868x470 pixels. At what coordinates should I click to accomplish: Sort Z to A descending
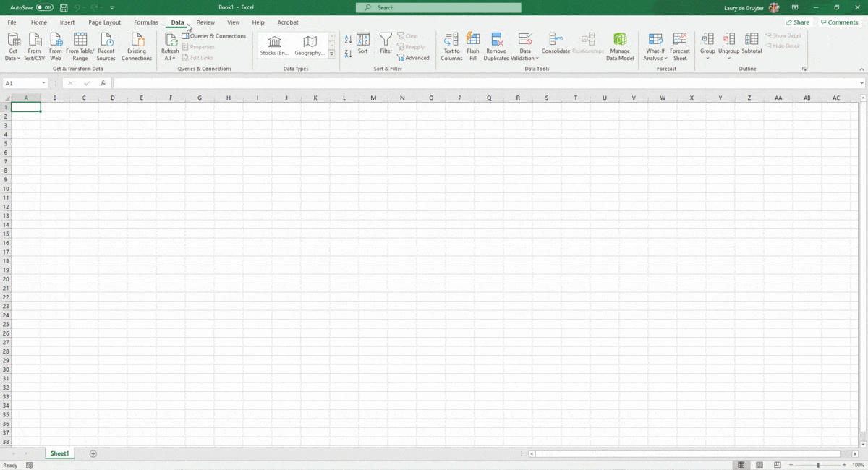pos(349,54)
